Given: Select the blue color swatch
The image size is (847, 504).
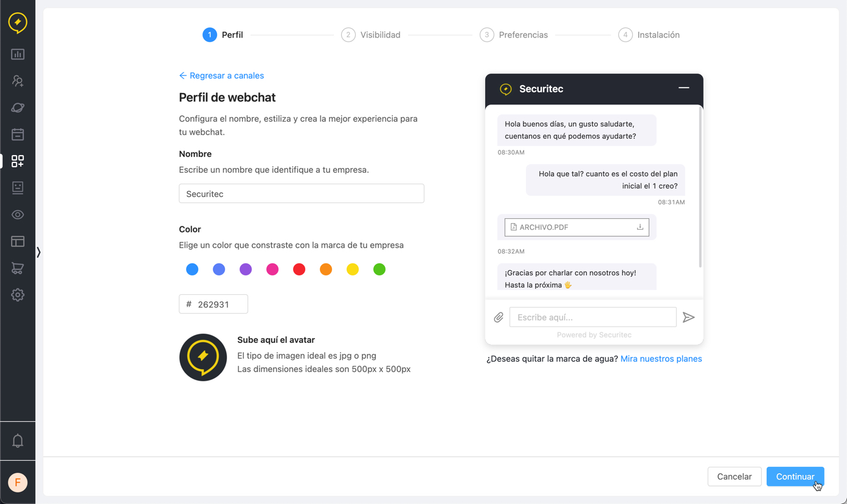Looking at the screenshot, I should [x=192, y=269].
